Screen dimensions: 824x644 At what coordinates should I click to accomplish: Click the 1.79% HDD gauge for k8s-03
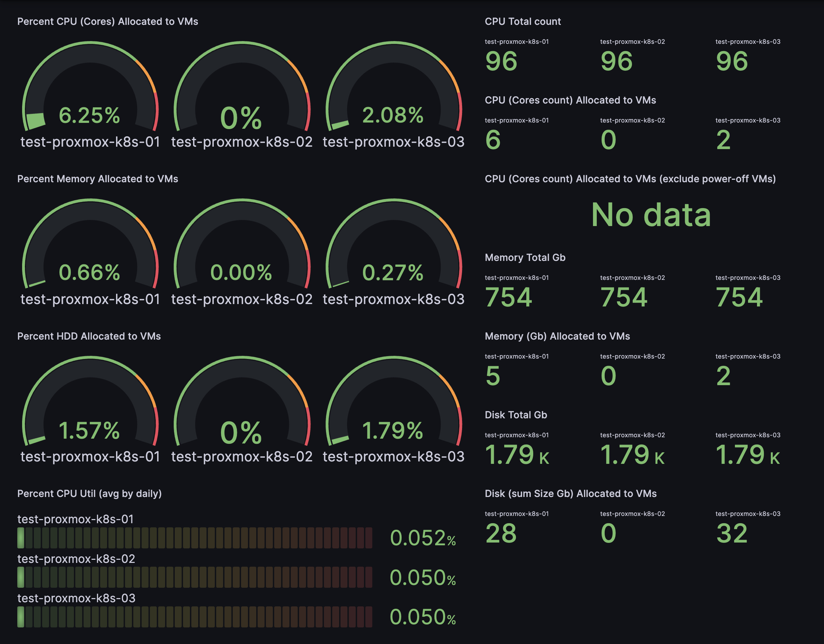click(393, 430)
